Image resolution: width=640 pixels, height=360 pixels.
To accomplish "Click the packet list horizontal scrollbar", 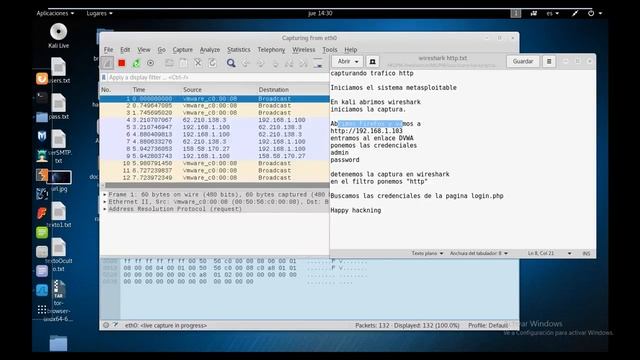I will tap(216, 185).
